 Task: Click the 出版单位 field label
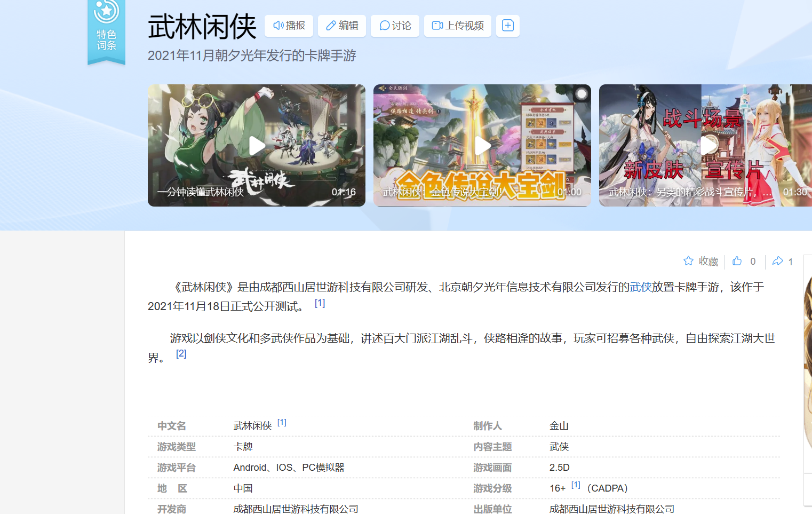click(x=492, y=509)
